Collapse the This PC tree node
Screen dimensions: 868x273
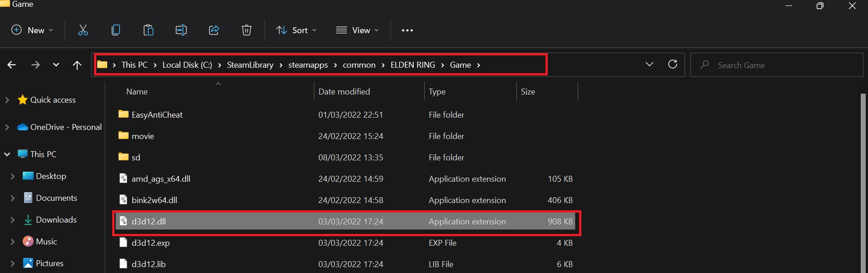[7, 154]
